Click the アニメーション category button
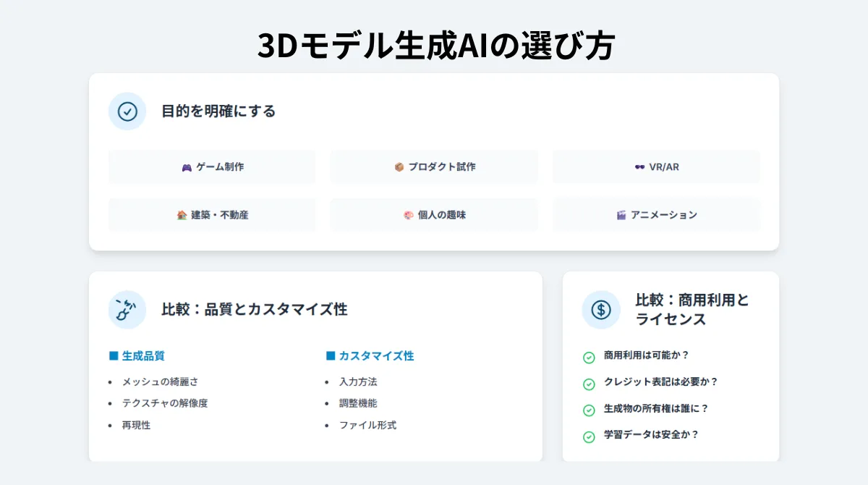 click(x=656, y=214)
